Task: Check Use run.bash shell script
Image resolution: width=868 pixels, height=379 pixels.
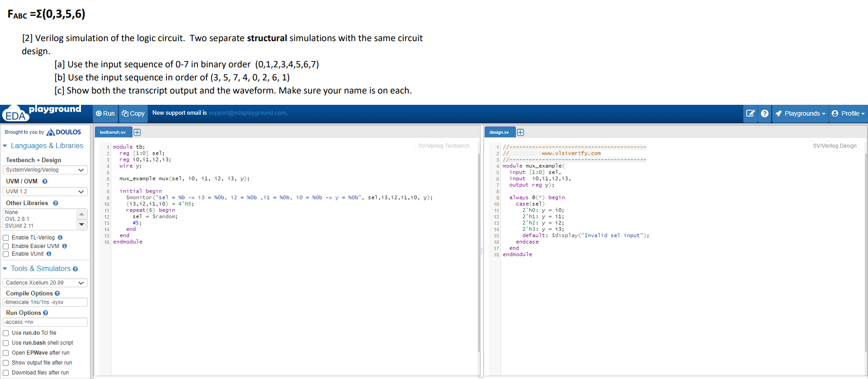Action: [x=6, y=343]
